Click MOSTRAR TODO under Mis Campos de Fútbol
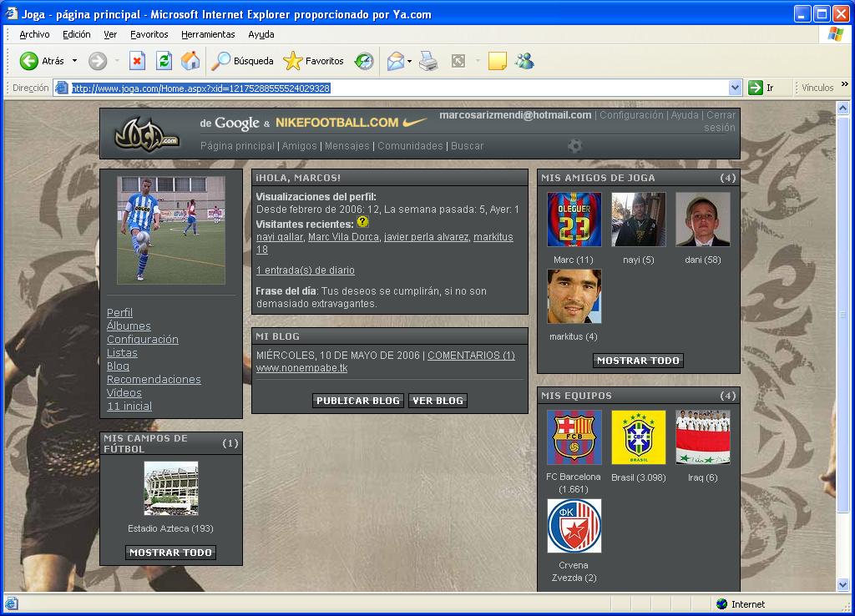Viewport: 855px width, 616px height. 170,553
